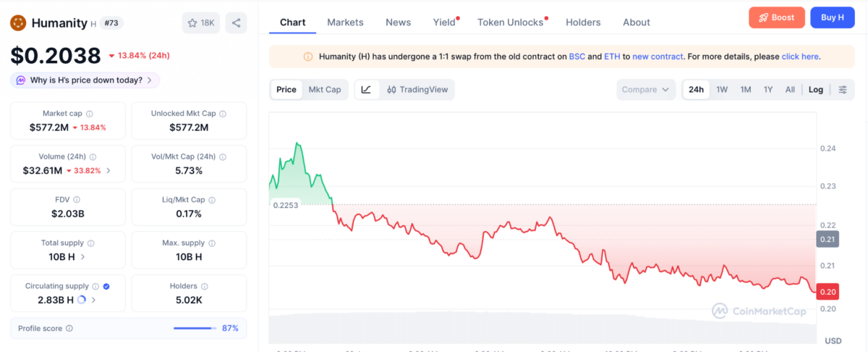The image size is (868, 352).
Task: Click the #73 rank badge
Action: click(x=111, y=23)
